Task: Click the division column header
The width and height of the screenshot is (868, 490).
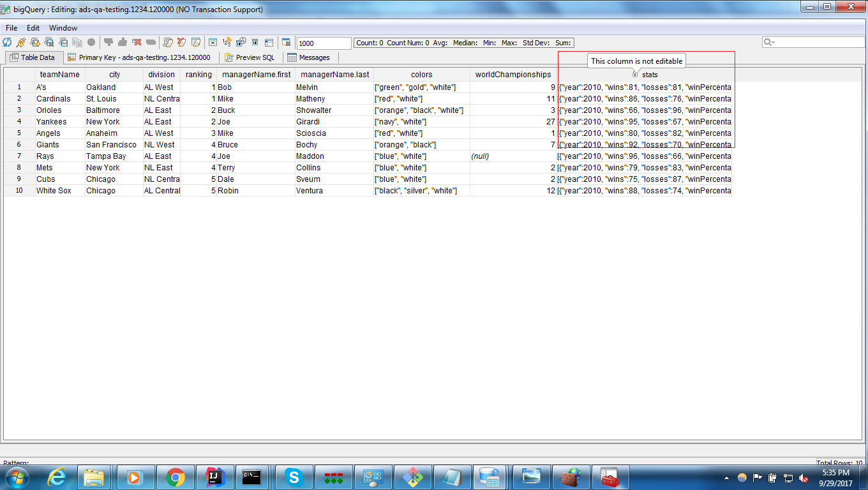Action: pos(161,75)
